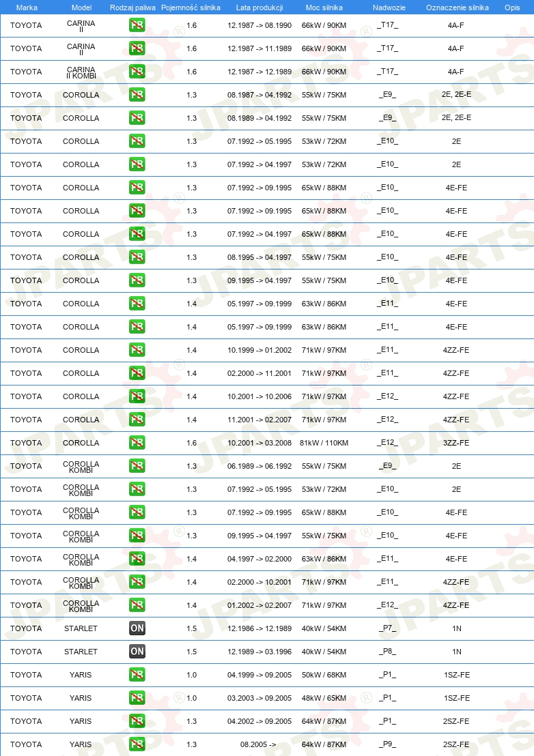This screenshot has height=756, width=534.
Task: Click the Nadwozie column header
Action: [389, 8]
